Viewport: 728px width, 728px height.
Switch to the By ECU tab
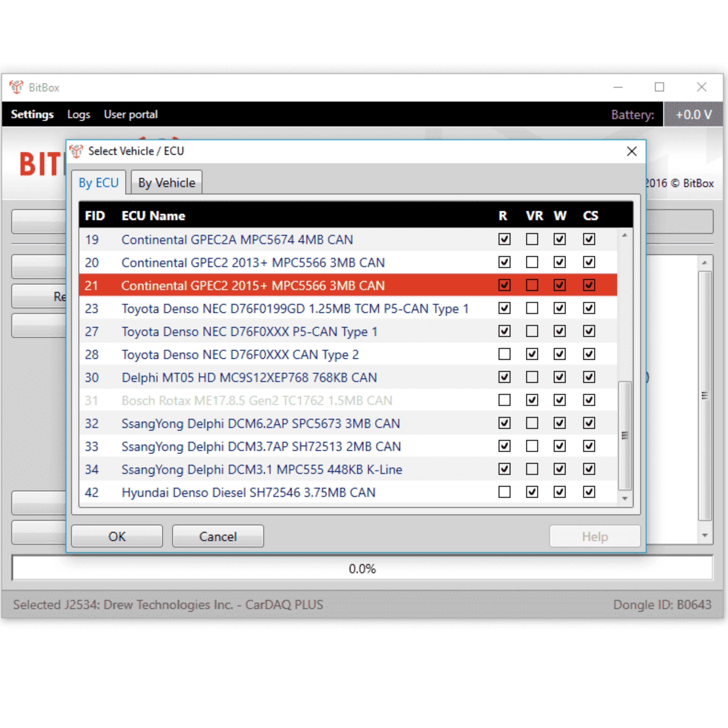99,183
